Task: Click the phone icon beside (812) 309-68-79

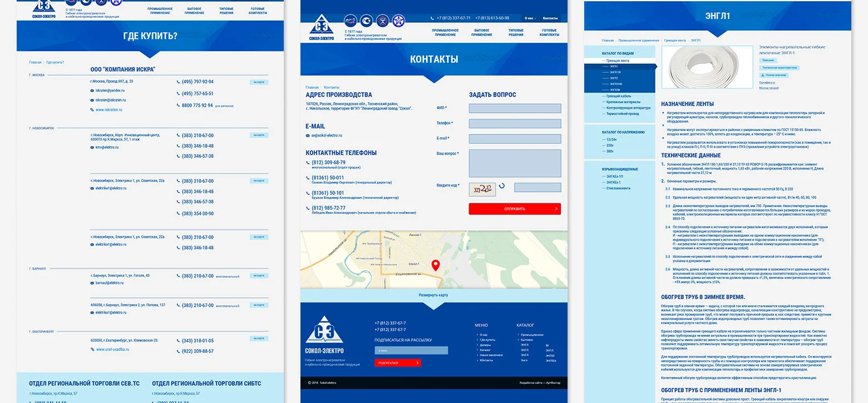Action: click(x=308, y=163)
